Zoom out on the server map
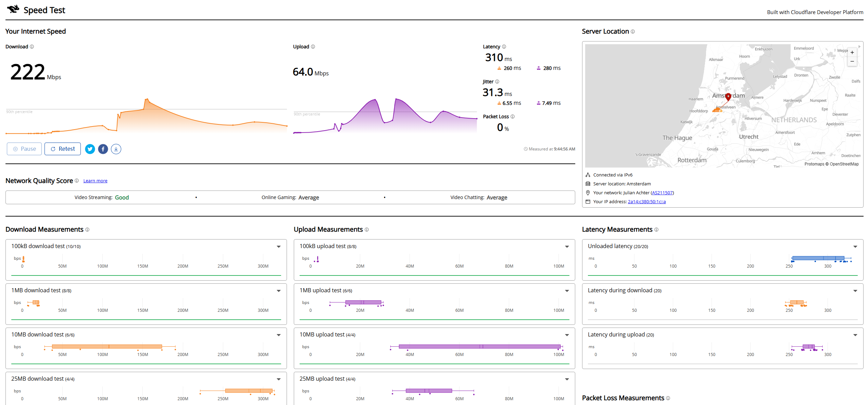Image resolution: width=868 pixels, height=405 pixels. point(852,61)
